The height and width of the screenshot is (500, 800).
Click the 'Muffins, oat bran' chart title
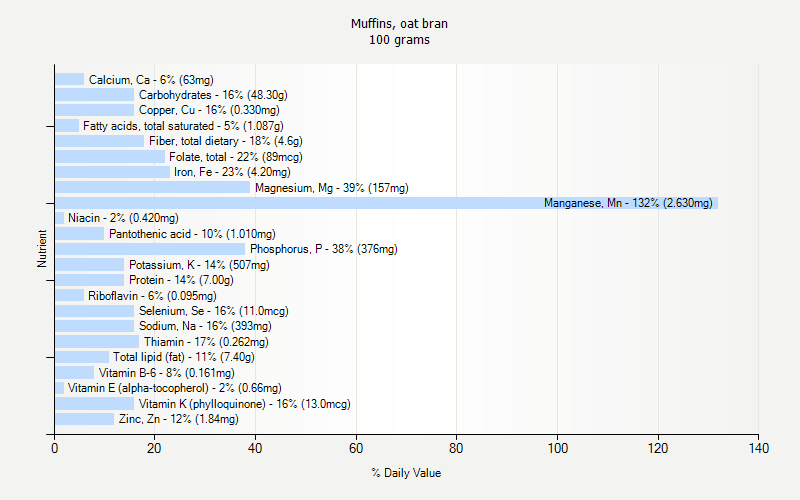tap(399, 24)
